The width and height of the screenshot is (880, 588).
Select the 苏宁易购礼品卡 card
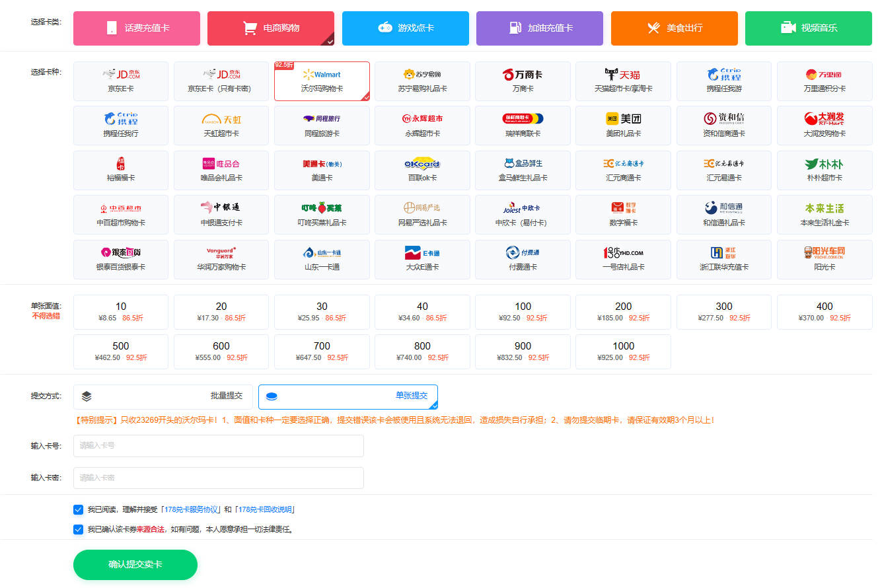[x=423, y=81]
